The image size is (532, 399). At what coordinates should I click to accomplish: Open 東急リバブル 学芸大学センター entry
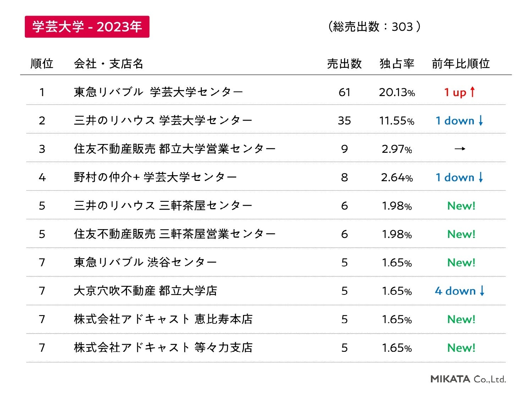158,92
